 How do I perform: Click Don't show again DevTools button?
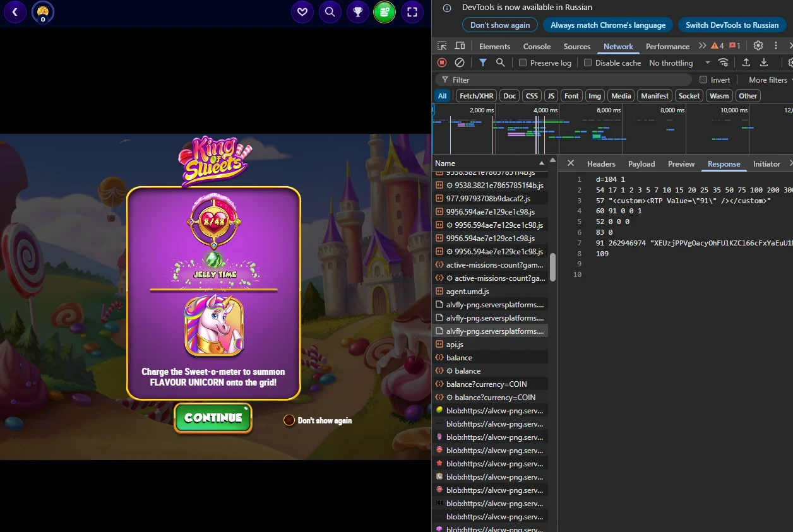click(500, 25)
